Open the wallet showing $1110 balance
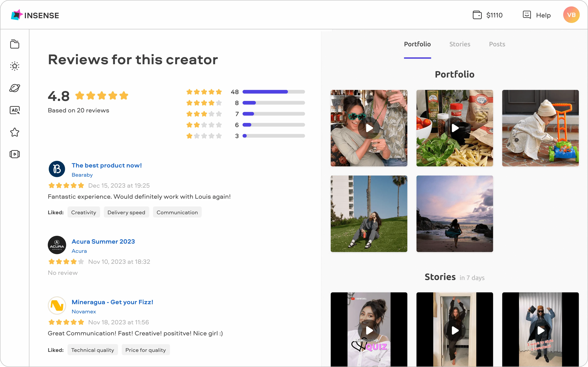This screenshot has height=367, width=588. (488, 15)
